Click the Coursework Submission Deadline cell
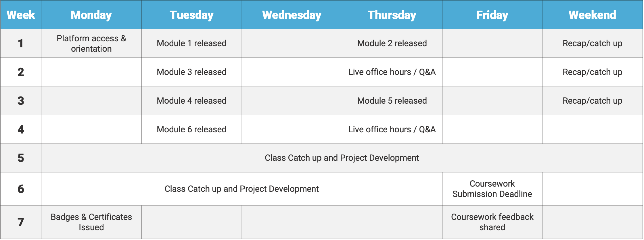Viewport: 644px width, 240px height. (x=492, y=189)
